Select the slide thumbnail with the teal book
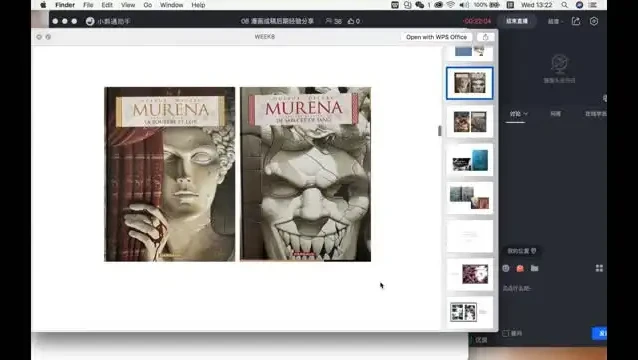The image size is (638, 360). [470, 160]
